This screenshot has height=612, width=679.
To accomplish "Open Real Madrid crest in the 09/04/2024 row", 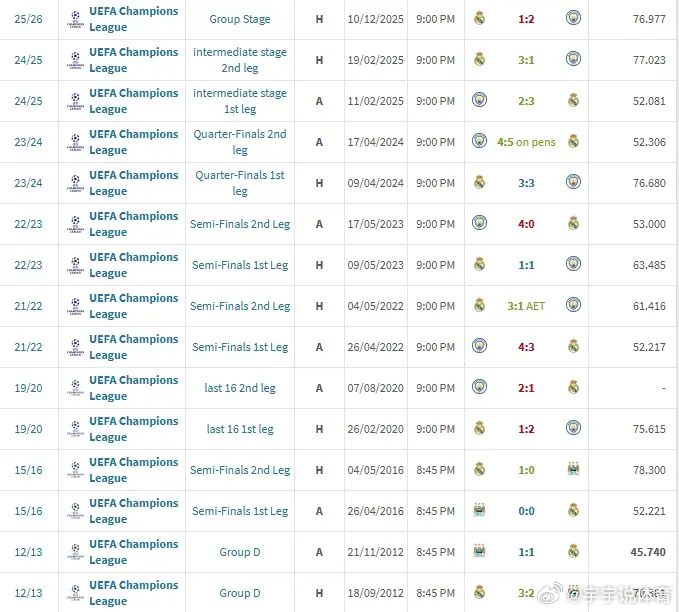I will click(x=479, y=182).
